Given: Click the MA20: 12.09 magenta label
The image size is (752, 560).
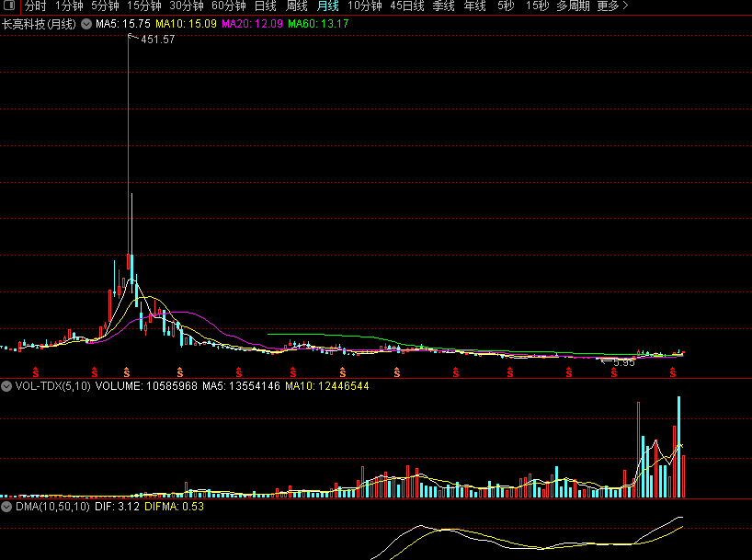Looking at the screenshot, I should (252, 24).
